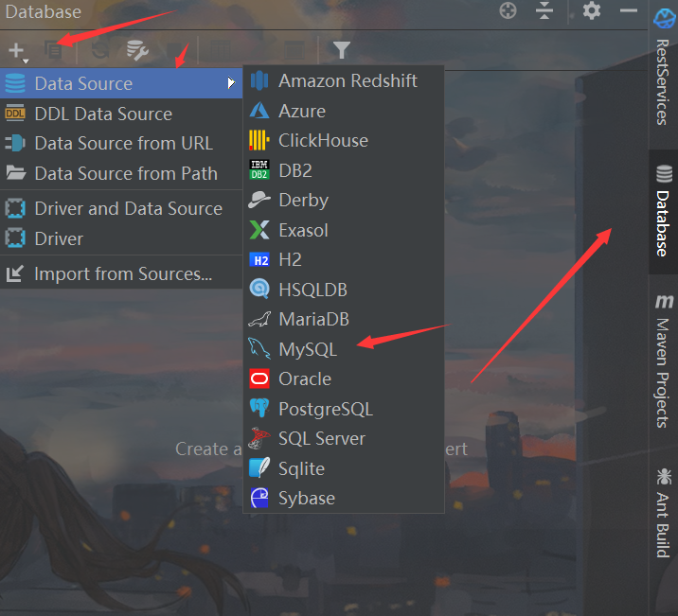Select DDL Data Source menu entry
The height and width of the screenshot is (616, 678).
(x=121, y=114)
